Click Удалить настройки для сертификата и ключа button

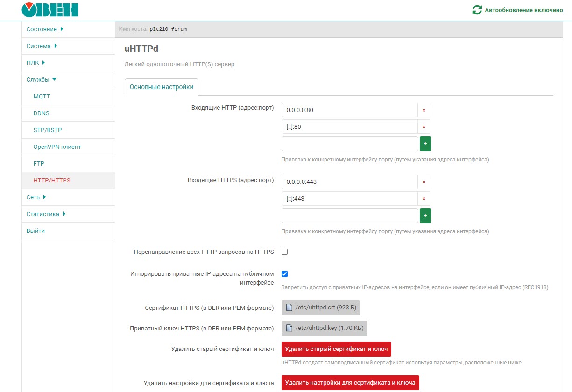[x=350, y=383]
